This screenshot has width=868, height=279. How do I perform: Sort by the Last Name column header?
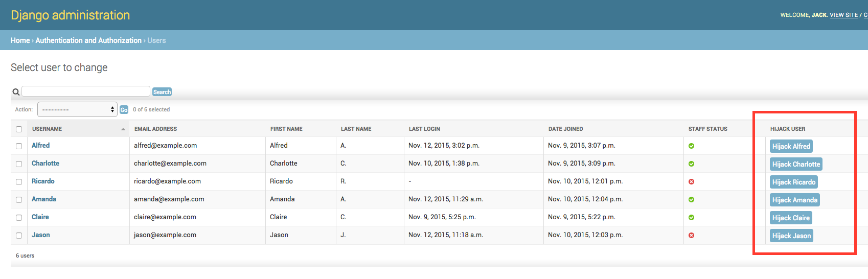point(356,129)
